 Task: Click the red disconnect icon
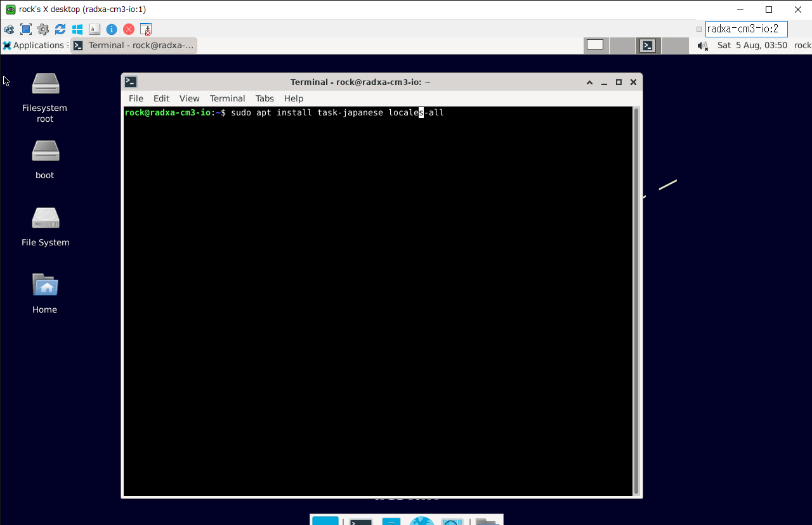129,29
